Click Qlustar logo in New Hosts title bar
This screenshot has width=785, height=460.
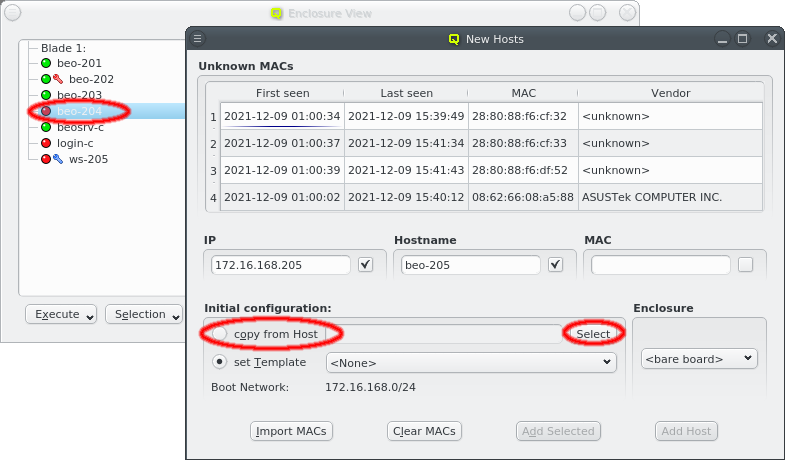tap(454, 39)
